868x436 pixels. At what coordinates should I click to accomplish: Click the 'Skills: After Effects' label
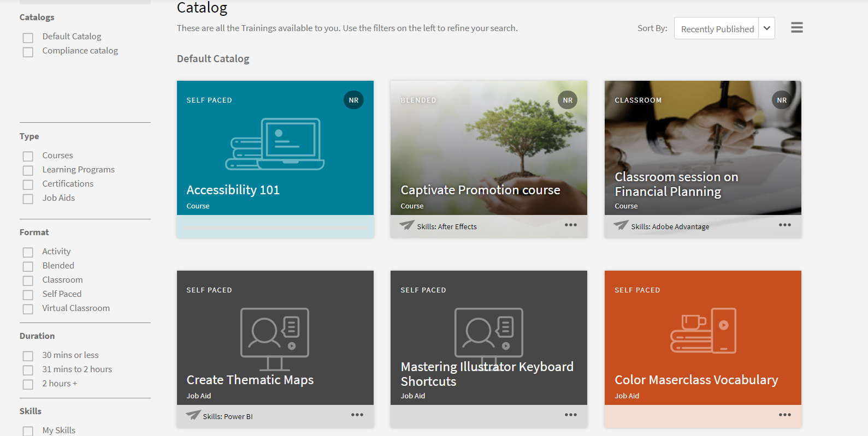[447, 226]
